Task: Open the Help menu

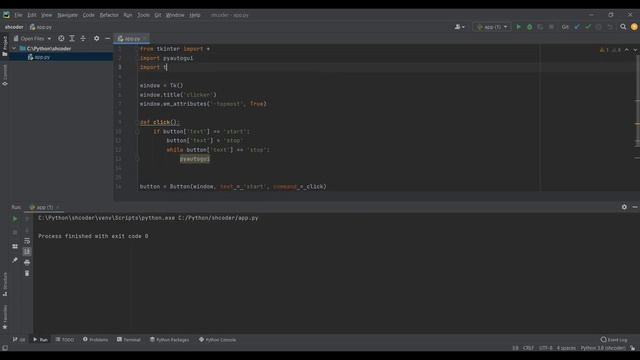Action: tap(195, 15)
